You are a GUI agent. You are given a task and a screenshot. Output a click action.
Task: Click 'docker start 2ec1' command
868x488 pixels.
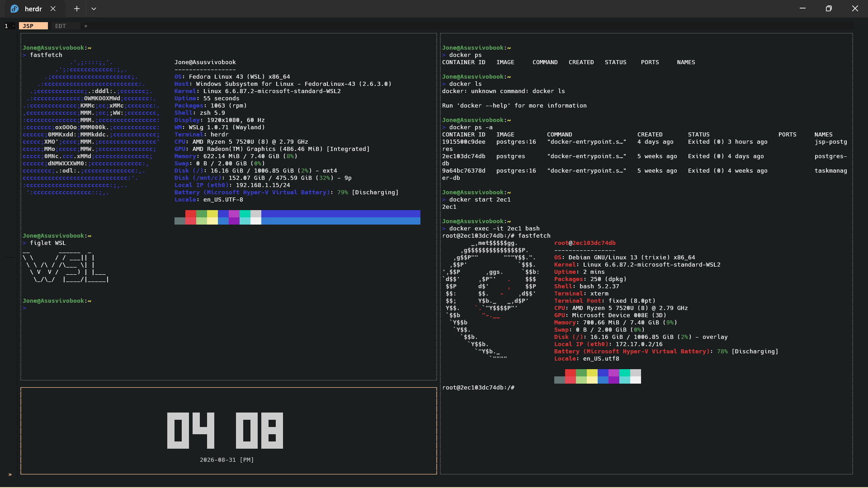(480, 200)
